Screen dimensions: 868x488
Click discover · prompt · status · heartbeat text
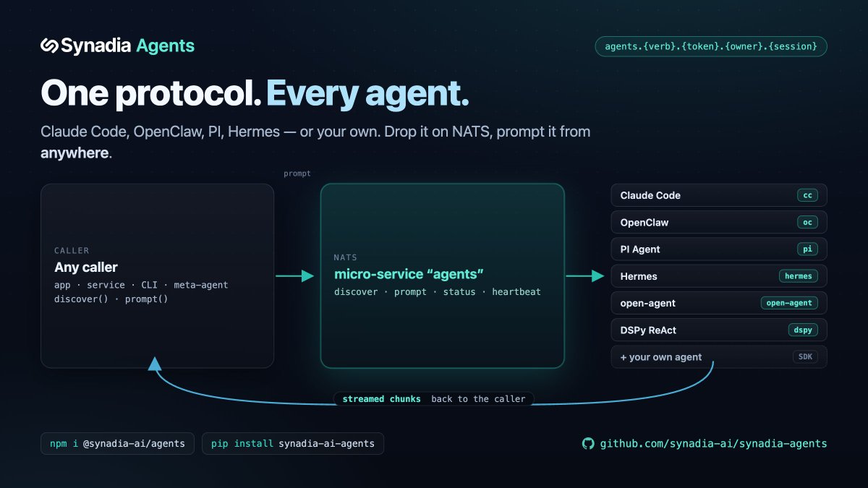438,292
